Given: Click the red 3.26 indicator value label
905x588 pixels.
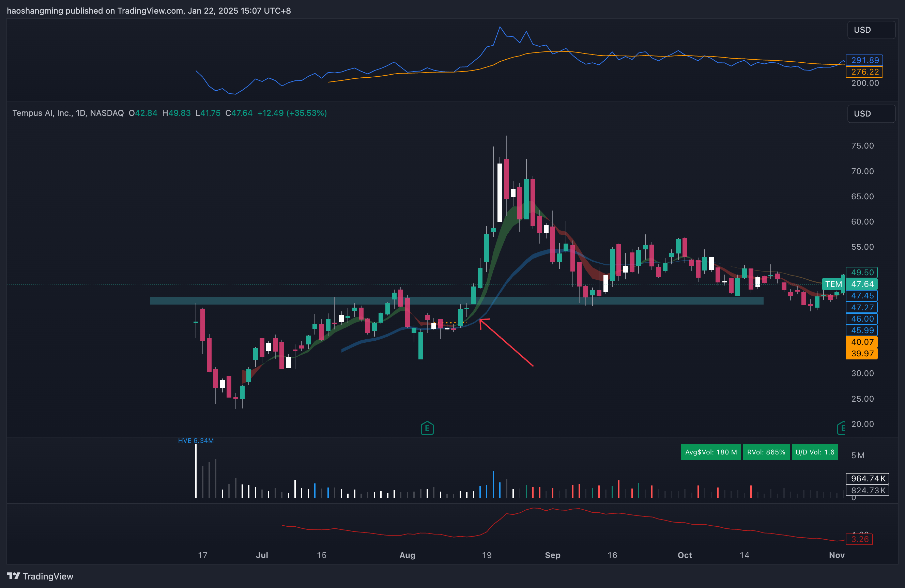Looking at the screenshot, I should (x=860, y=539).
